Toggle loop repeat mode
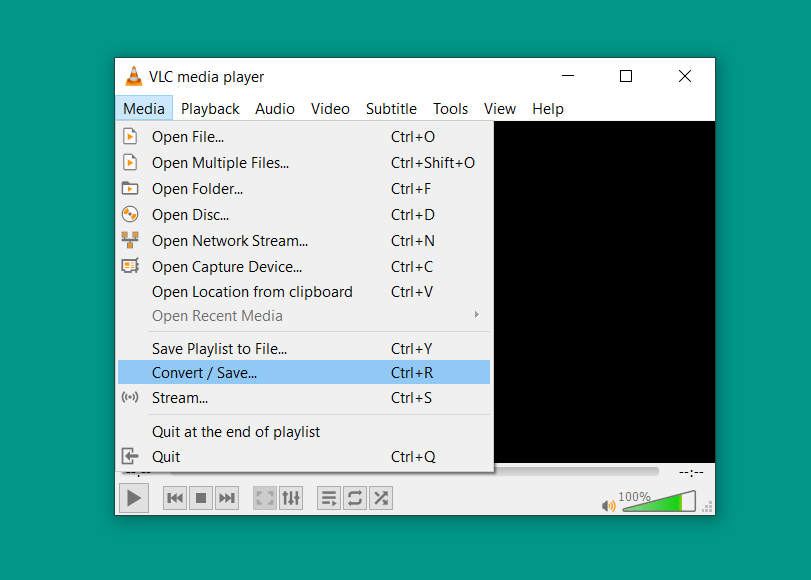This screenshot has height=580, width=811. (355, 498)
